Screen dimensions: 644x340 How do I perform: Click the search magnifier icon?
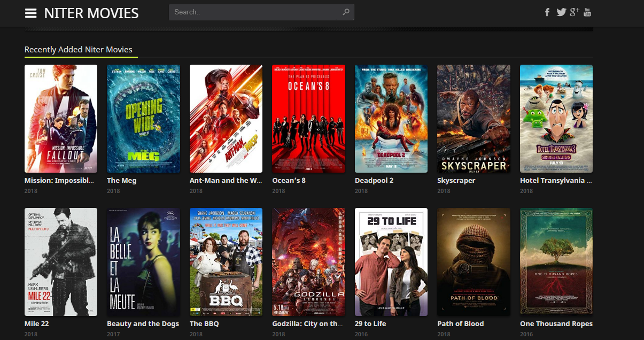[346, 12]
